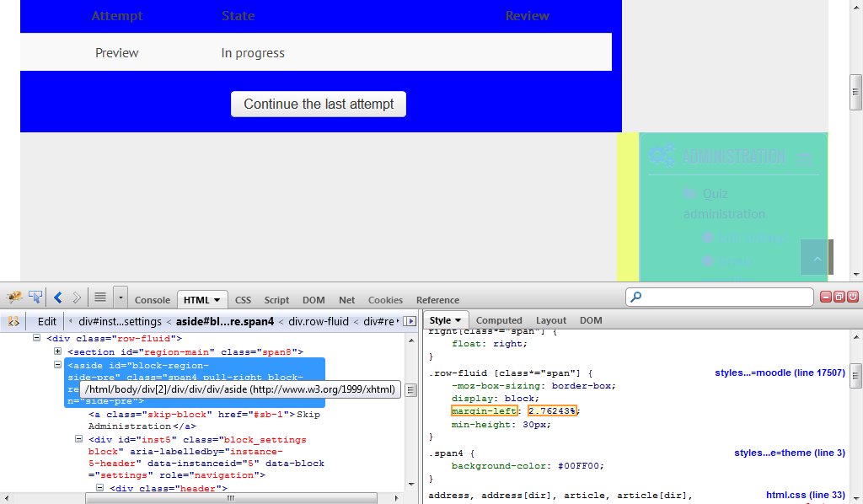Viewport: 863px width, 504px height.
Task: Edit the margin-left property name
Action: click(484, 411)
